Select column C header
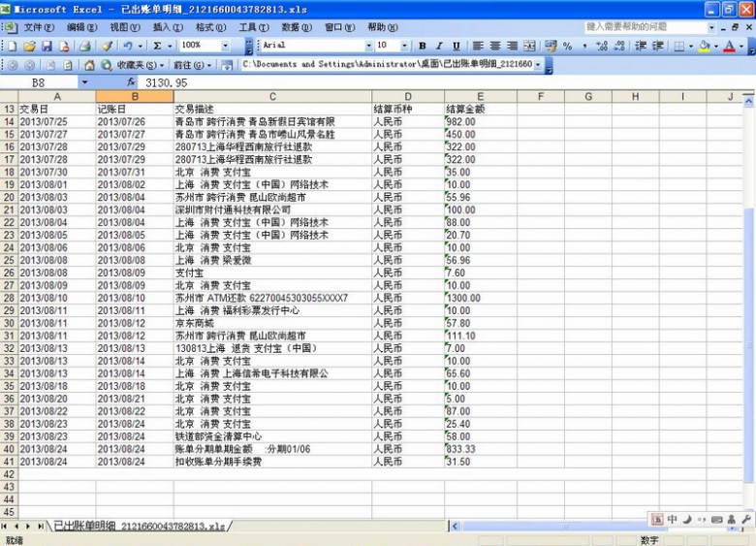The image size is (756, 546). (x=272, y=96)
